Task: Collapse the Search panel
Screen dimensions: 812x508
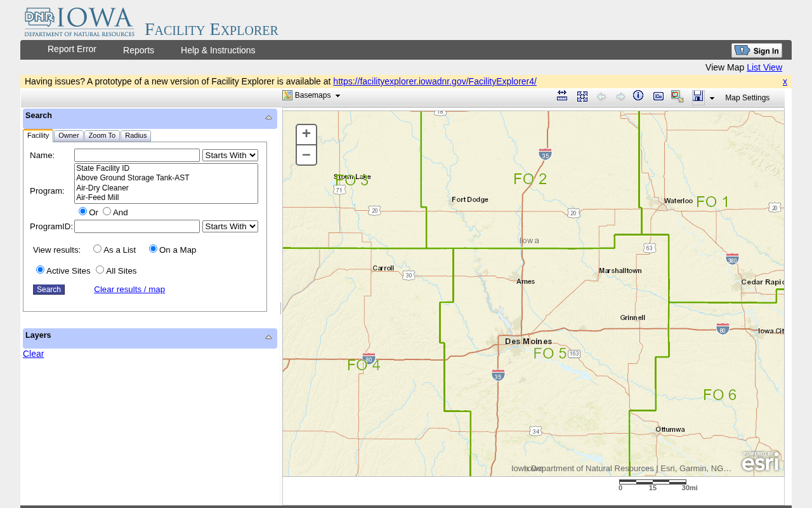Action: pos(268,117)
